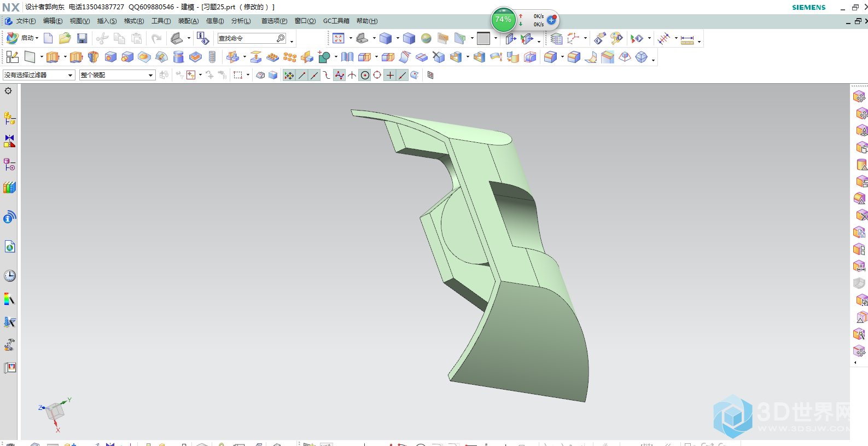
Task: Expand the rectangle selection method dropdown
Action: (248, 75)
